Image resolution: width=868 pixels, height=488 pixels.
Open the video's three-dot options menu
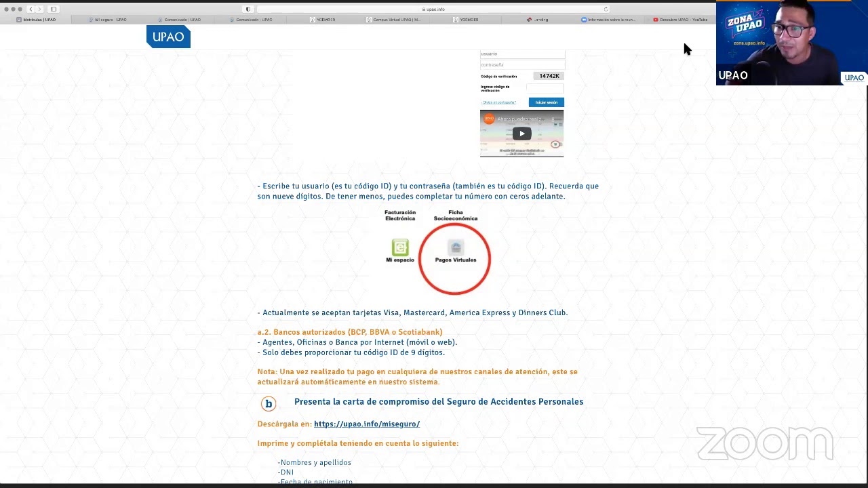[x=553, y=119]
